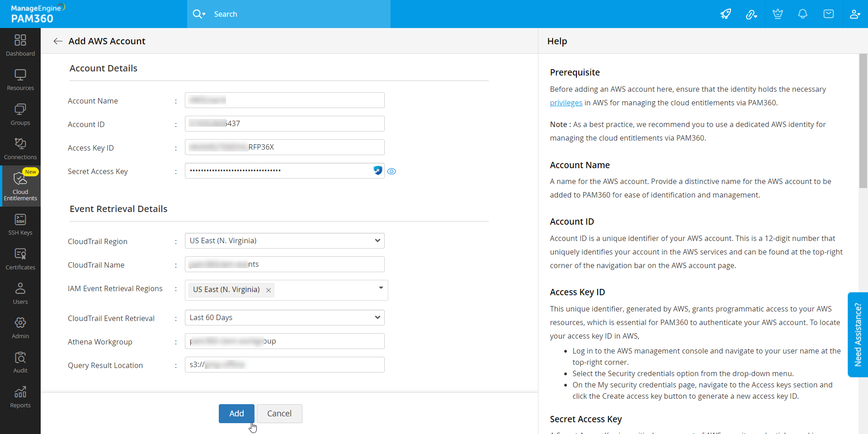Click the Secret Access Key heading in Help
Viewport: 868px width, 434px height.
[x=586, y=420]
